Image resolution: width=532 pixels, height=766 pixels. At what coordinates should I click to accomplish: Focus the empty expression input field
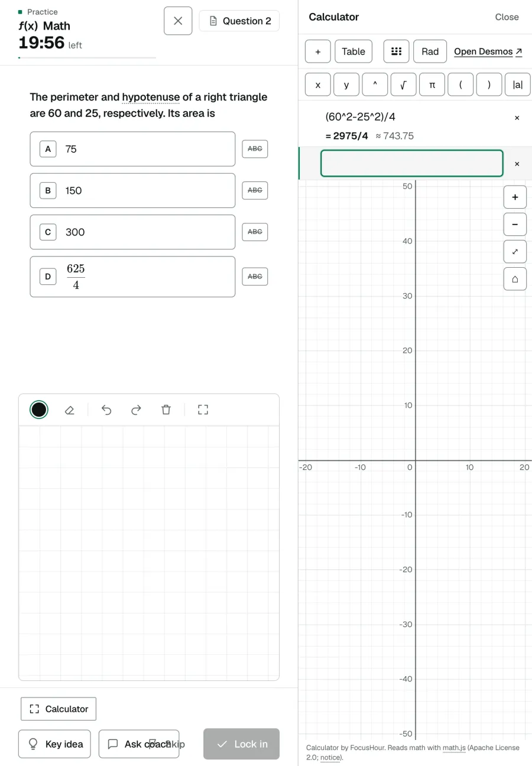point(412,163)
